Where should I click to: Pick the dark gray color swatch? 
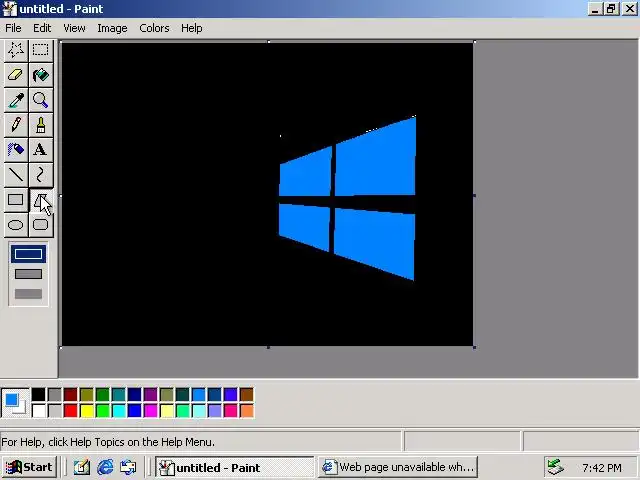54,395
